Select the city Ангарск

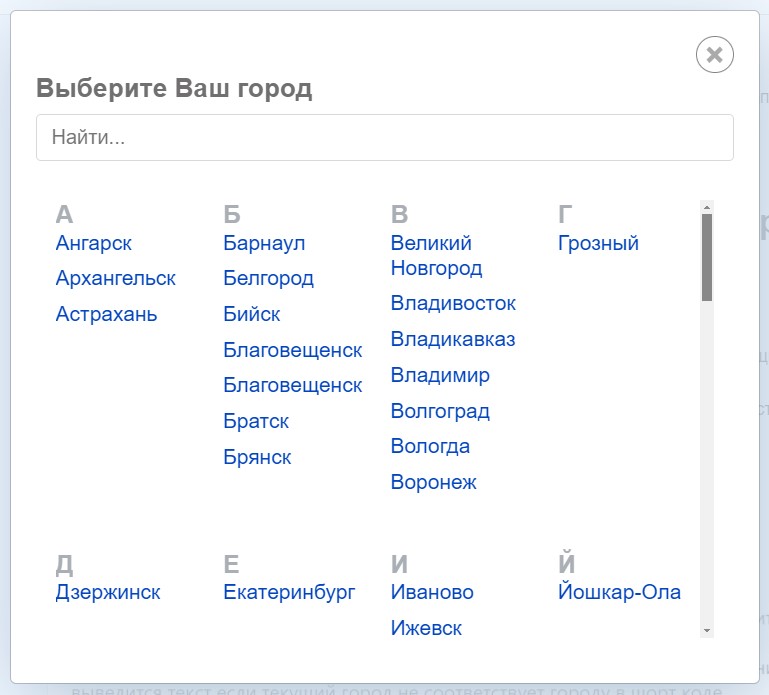coord(94,243)
